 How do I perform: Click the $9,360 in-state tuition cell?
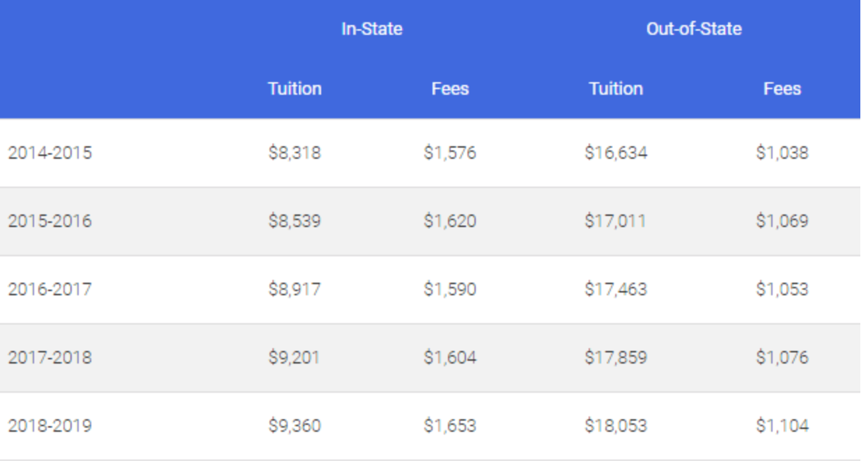(x=295, y=425)
